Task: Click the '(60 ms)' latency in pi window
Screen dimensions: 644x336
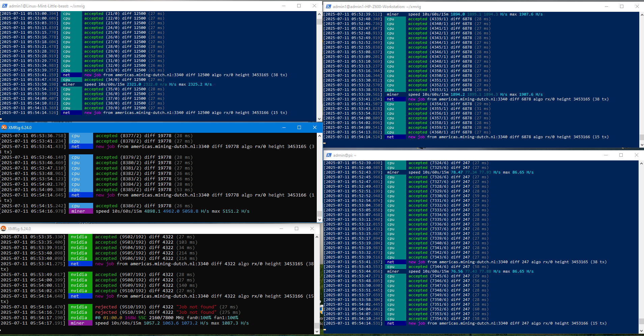Action: pyautogui.click(x=481, y=309)
